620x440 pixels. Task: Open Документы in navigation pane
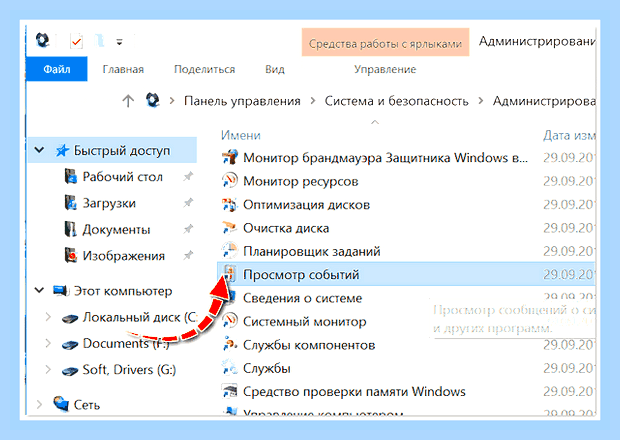click(116, 230)
